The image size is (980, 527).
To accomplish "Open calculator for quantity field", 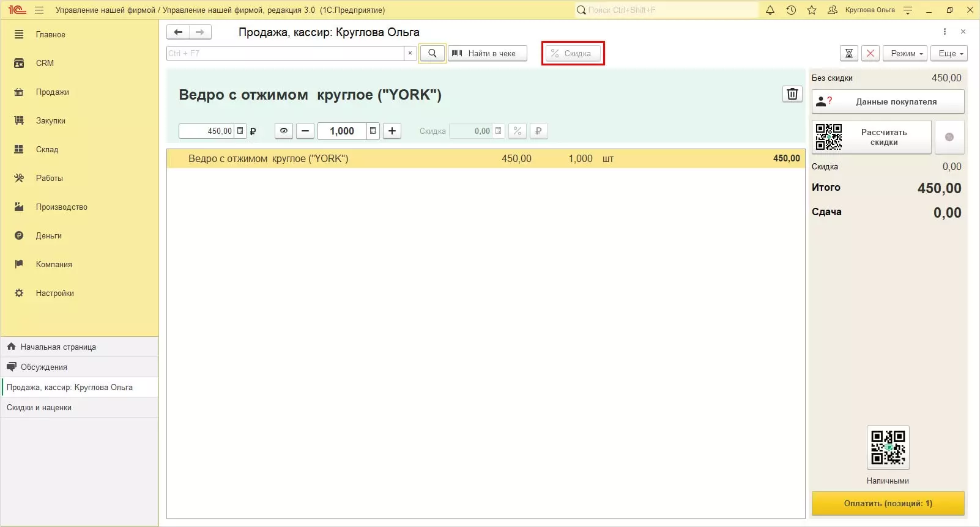I will 373,131.
